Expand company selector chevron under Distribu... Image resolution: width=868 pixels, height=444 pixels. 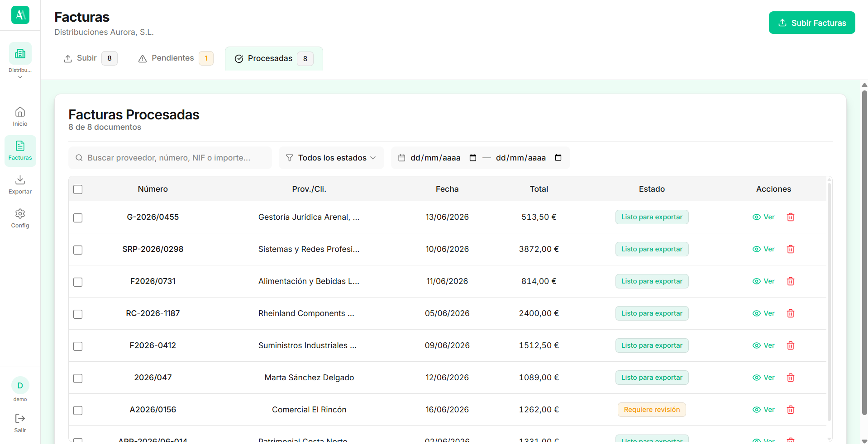(20, 77)
